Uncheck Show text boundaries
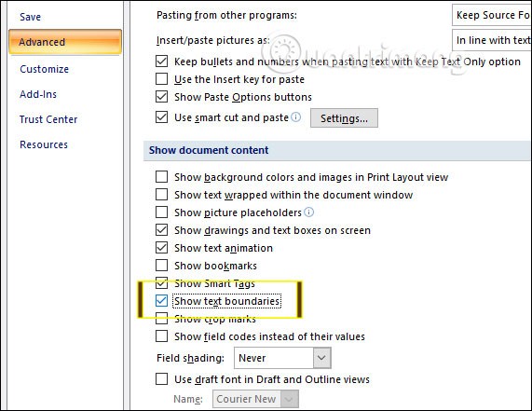The width and height of the screenshot is (532, 411). (x=161, y=301)
